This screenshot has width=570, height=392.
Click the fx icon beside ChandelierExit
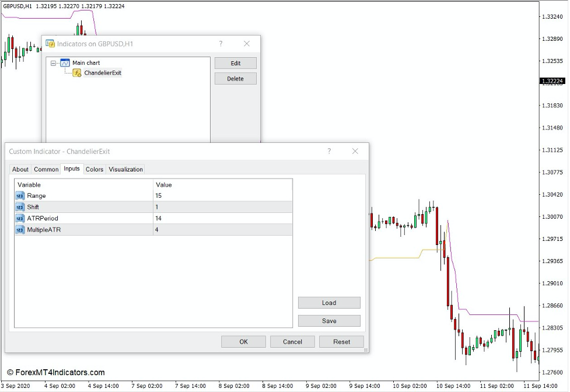(75, 72)
